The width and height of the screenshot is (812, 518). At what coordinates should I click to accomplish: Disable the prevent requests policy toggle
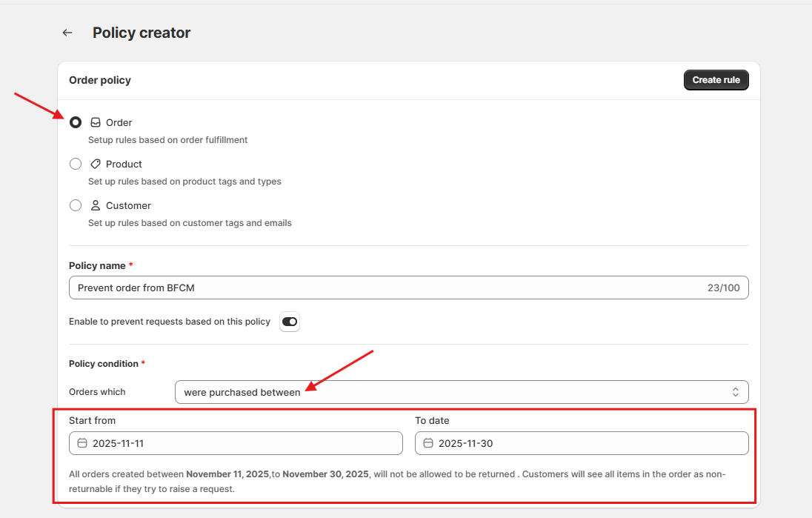pos(289,322)
